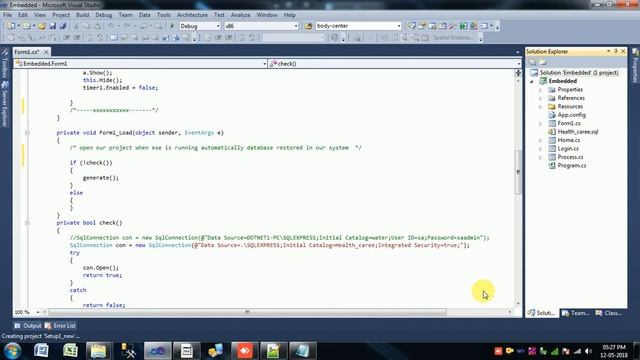This screenshot has width=640, height=360.
Task: Collapse the Embedded project node
Action: click(532, 81)
